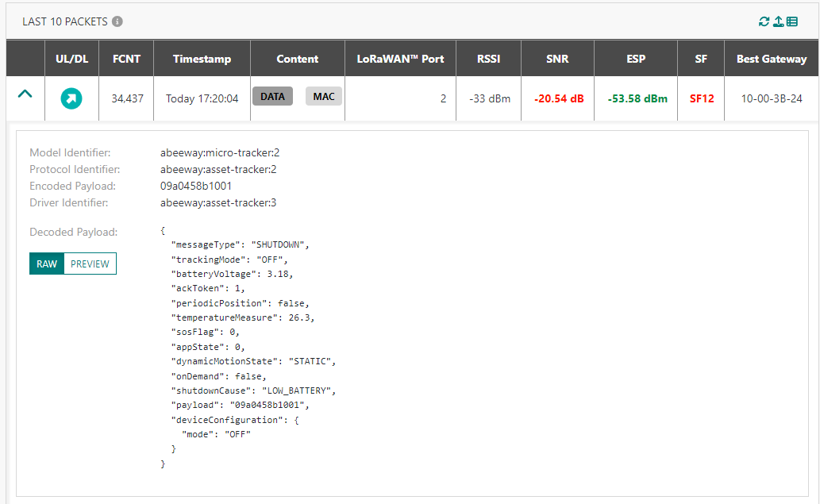Switch decoded payload to RAW view
Screen dimensions: 820x504
click(47, 264)
